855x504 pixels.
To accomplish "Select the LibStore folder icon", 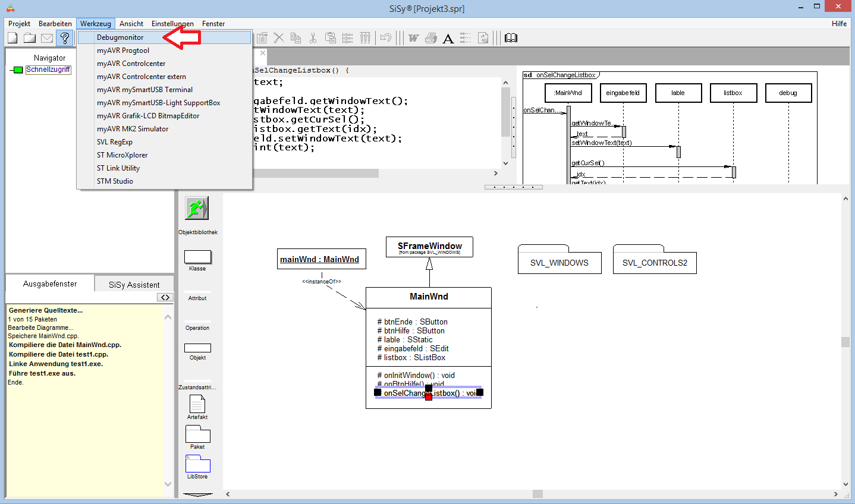I will [x=197, y=464].
